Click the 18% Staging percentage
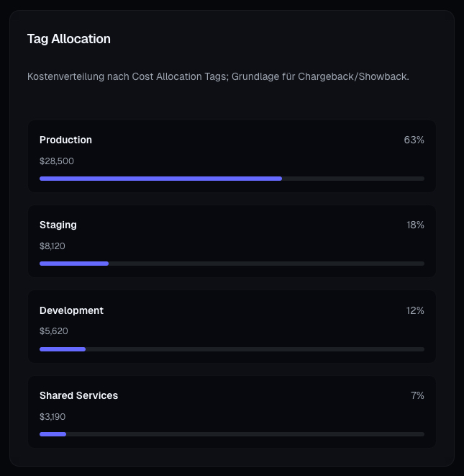Image resolution: width=464 pixels, height=476 pixels. tap(415, 225)
